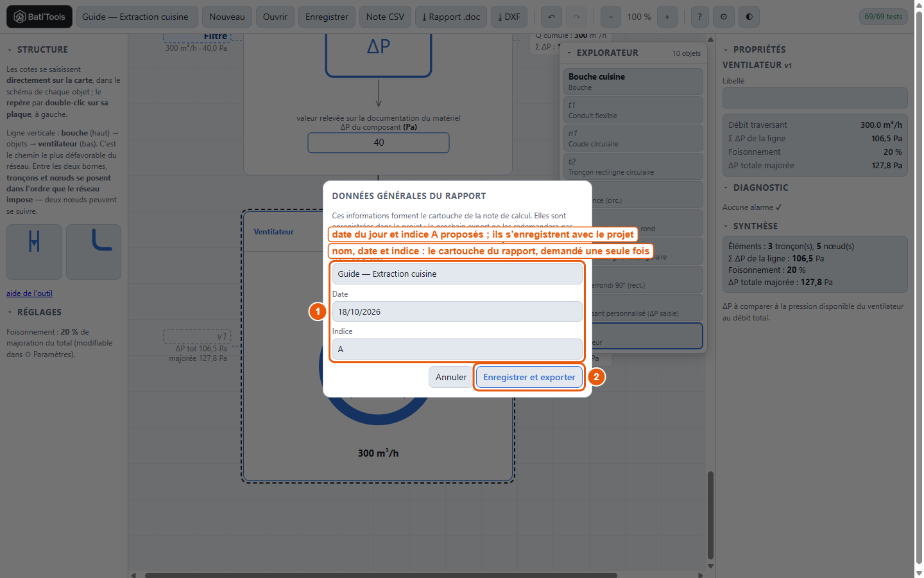Add a straight duct section (tronçon) tile
Viewport: 924px width, 578px height.
[35, 252]
